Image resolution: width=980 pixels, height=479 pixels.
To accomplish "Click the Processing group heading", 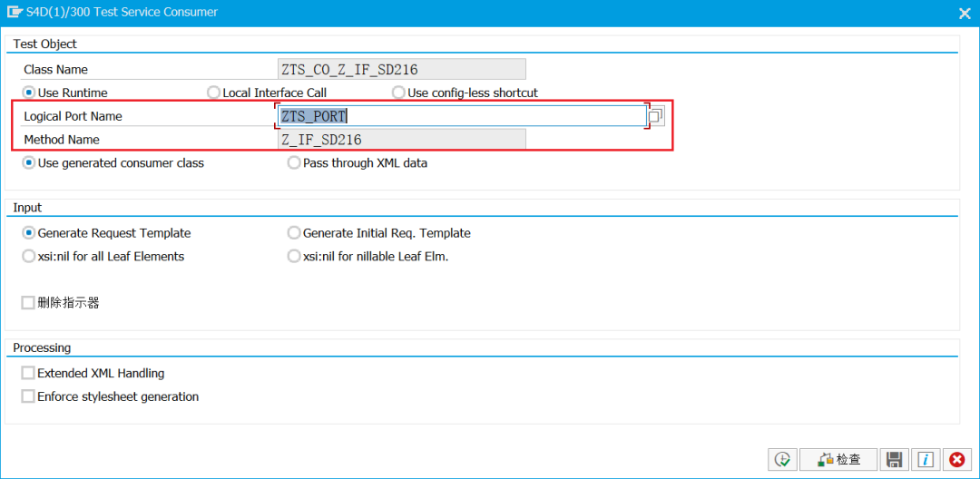I will 42,347.
